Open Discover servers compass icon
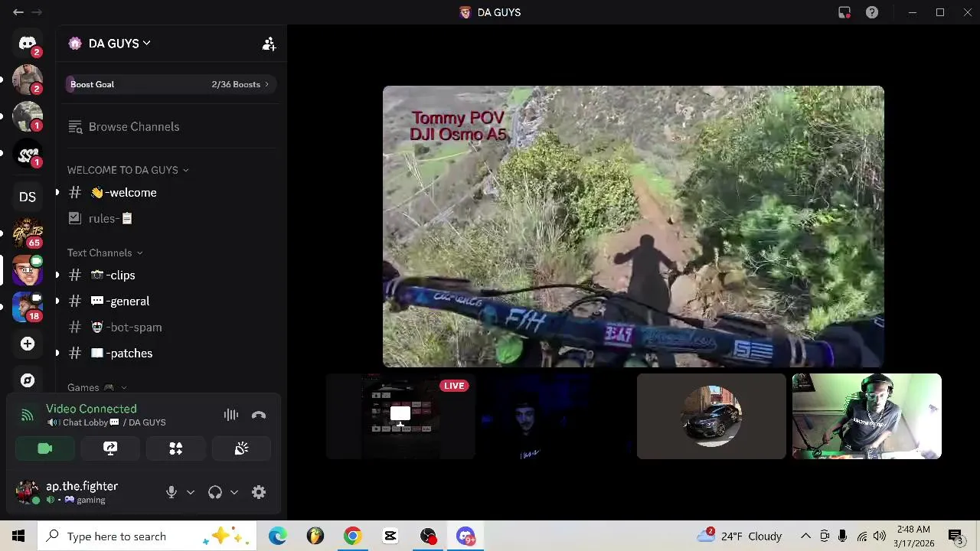980x551 pixels. 28,380
